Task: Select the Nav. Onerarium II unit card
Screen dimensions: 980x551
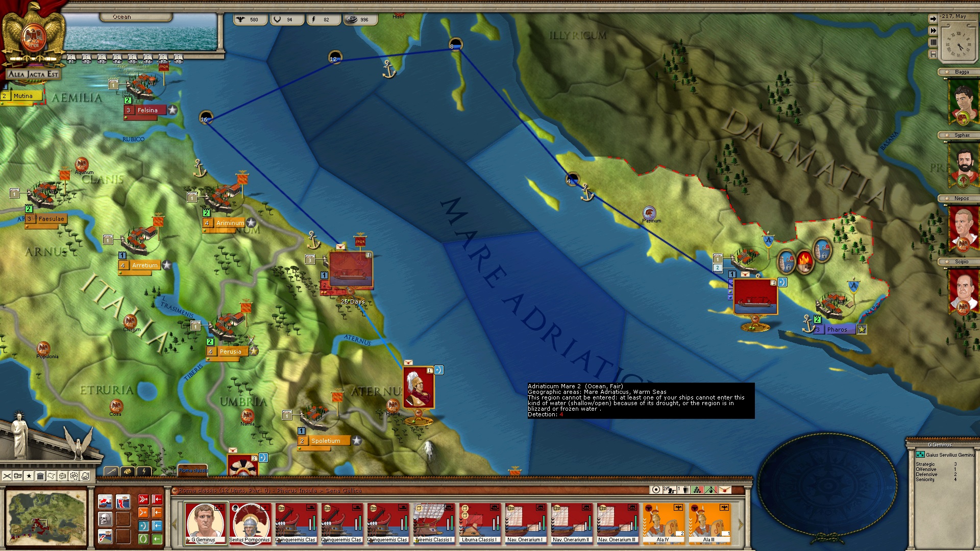Action: (x=571, y=523)
